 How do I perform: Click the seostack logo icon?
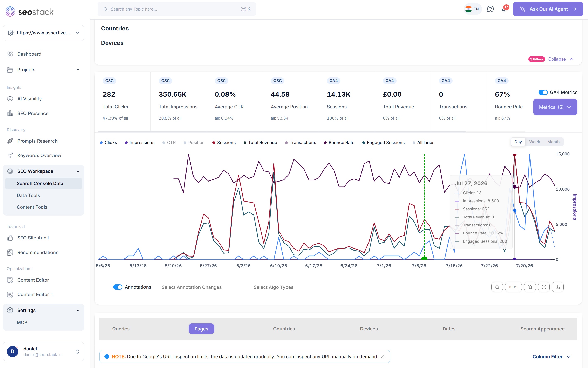[x=10, y=12]
